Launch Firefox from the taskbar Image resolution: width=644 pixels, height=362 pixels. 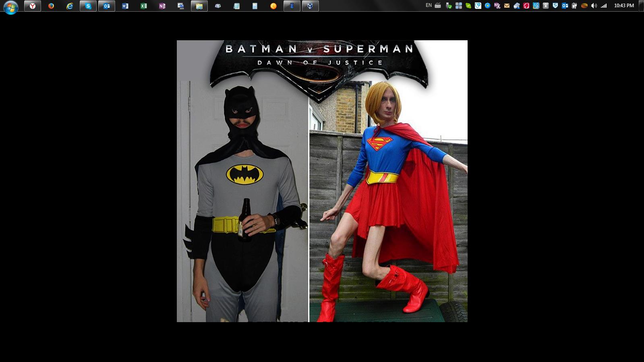coord(51,6)
